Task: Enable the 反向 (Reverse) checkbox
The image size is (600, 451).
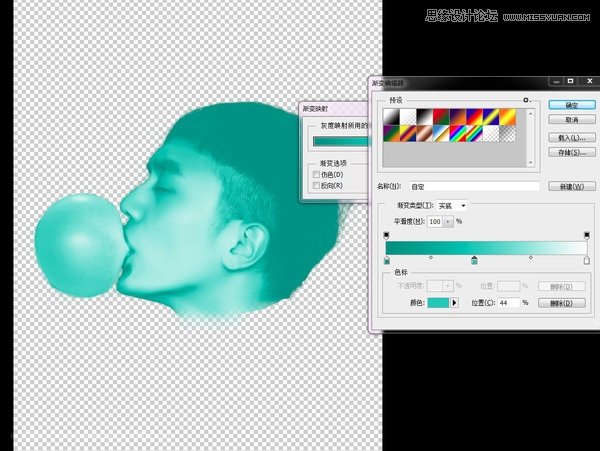Action: [x=317, y=185]
